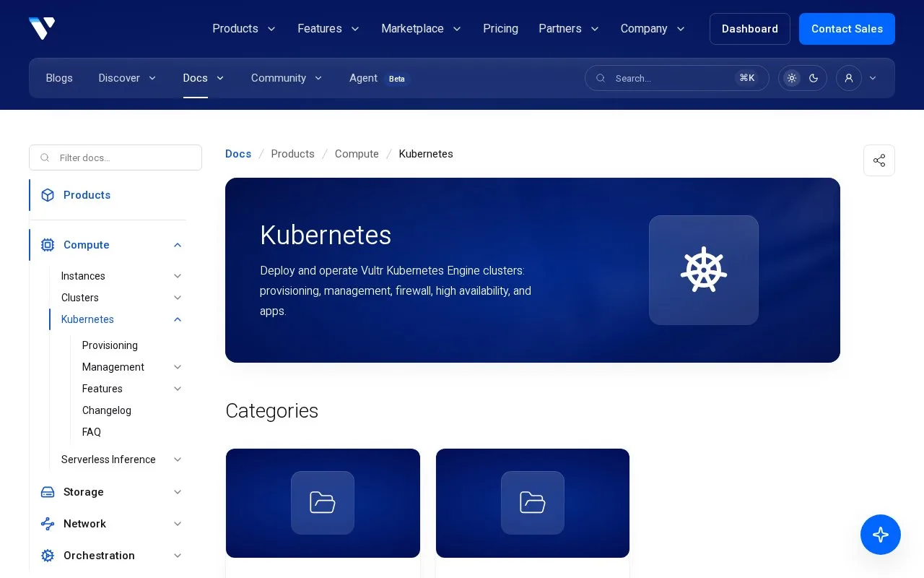Open the Partners dropdown menu
This screenshot has width=924, height=578.
pos(569,29)
